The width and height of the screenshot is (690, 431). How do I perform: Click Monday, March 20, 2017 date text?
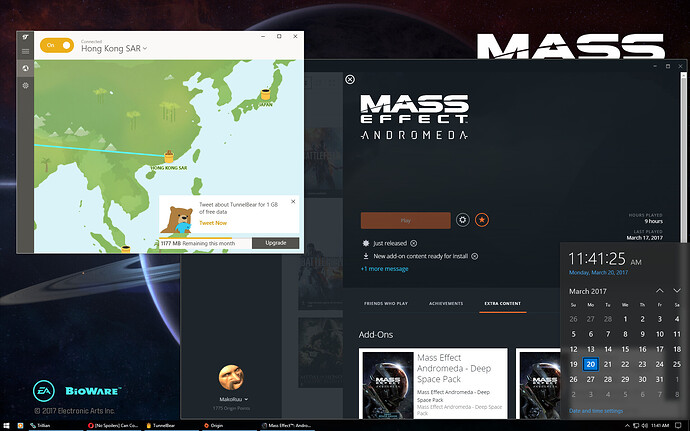598,273
